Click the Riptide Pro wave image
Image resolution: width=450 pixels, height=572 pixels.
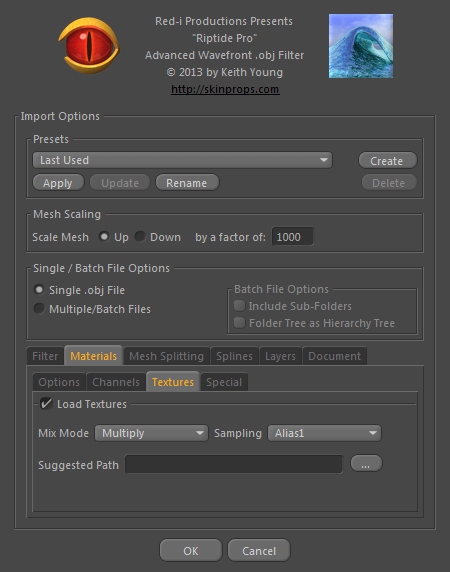tap(361, 46)
